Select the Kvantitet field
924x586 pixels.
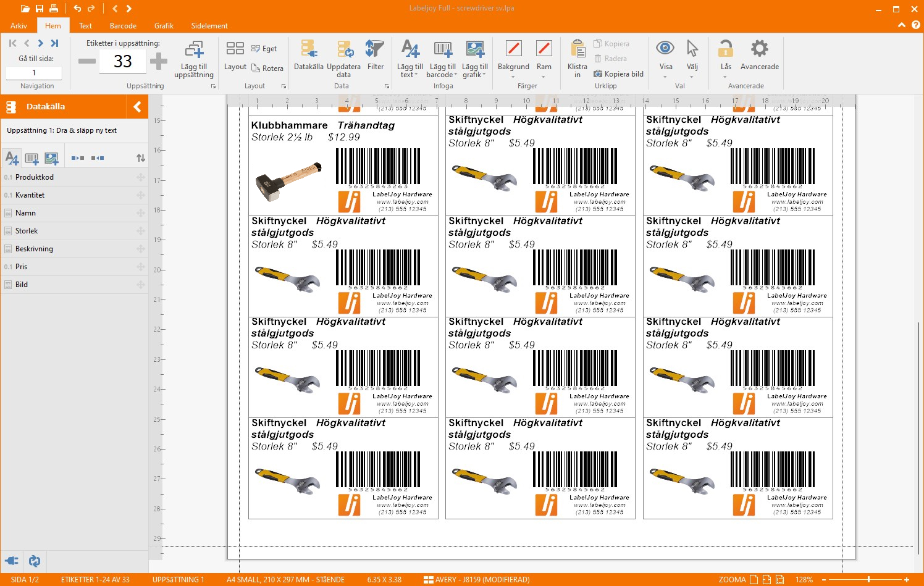click(x=74, y=195)
